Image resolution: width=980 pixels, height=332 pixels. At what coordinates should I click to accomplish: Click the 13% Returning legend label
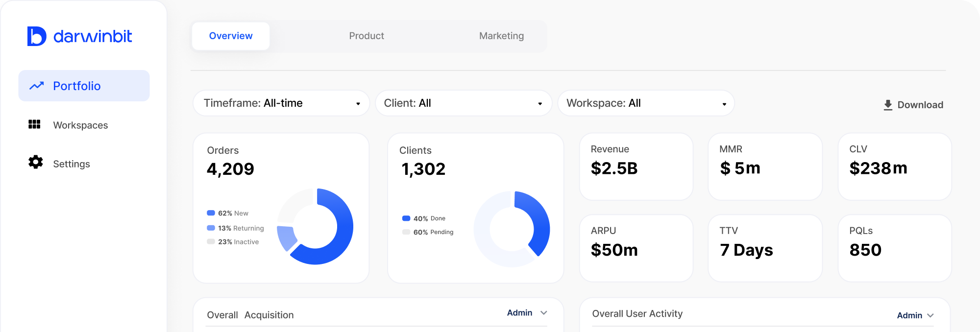[241, 228]
